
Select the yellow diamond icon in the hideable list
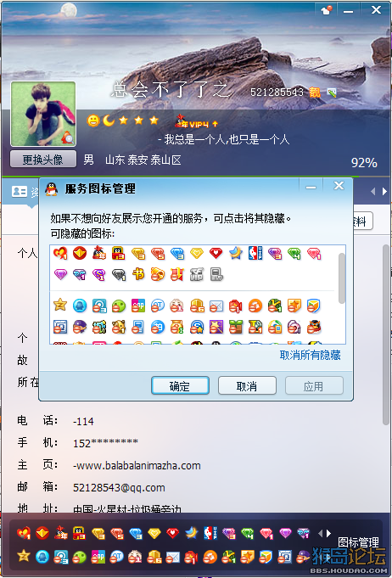point(197,253)
